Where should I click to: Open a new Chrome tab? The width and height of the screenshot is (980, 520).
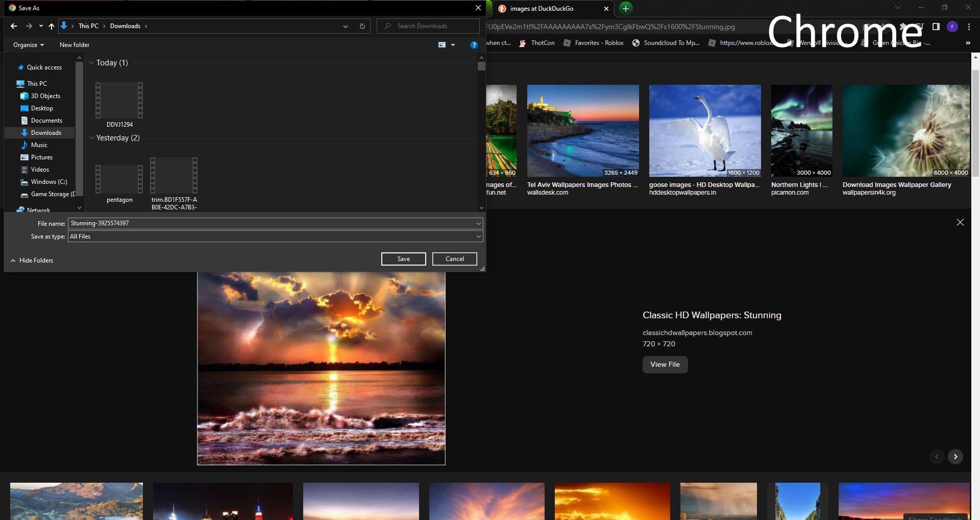(x=626, y=8)
